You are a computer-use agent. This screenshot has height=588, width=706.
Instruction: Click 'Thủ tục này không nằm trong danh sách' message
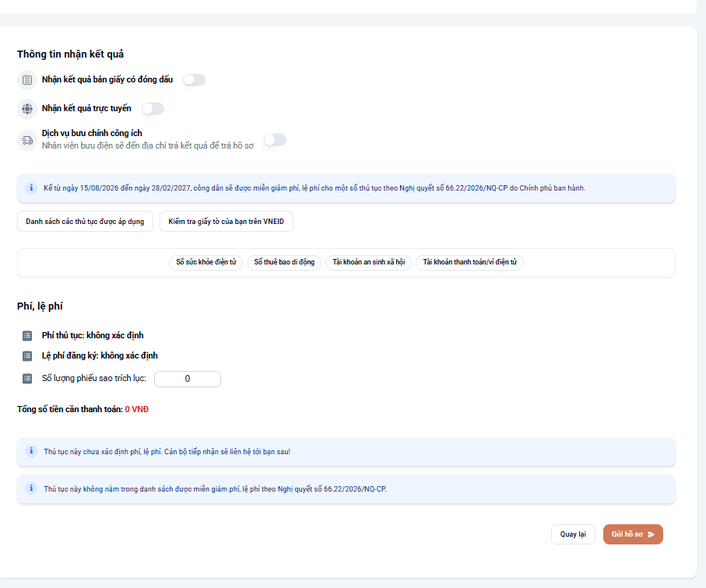point(215,489)
